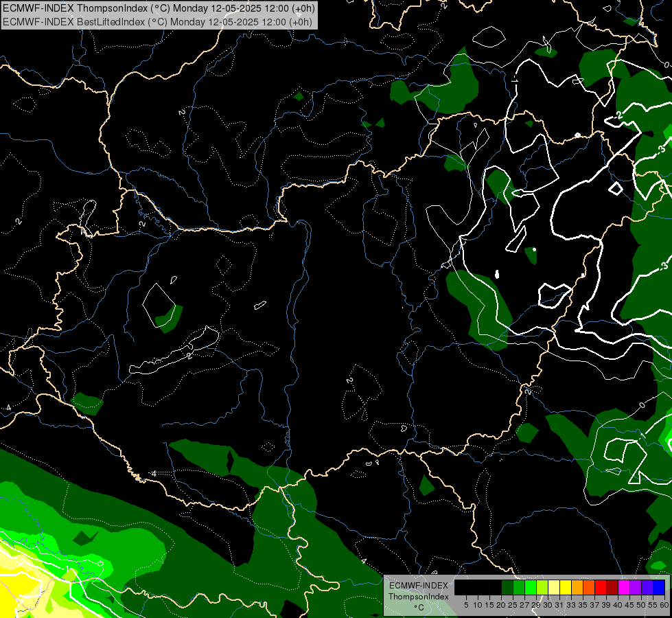Click the legend scale value 30
The height and width of the screenshot is (618, 672).
pyautogui.click(x=548, y=605)
